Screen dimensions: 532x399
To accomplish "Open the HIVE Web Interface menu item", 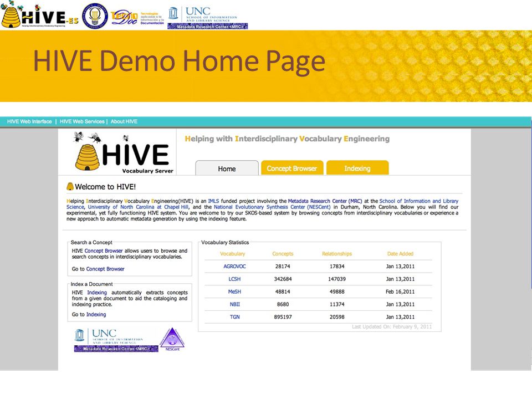I will click(x=29, y=121).
